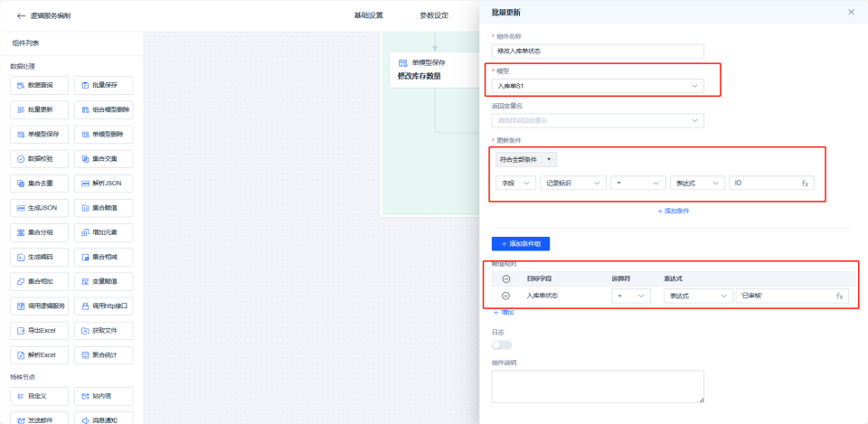The width and height of the screenshot is (868, 424).
Task: Select the 发送邮件 special node
Action: coord(39,419)
